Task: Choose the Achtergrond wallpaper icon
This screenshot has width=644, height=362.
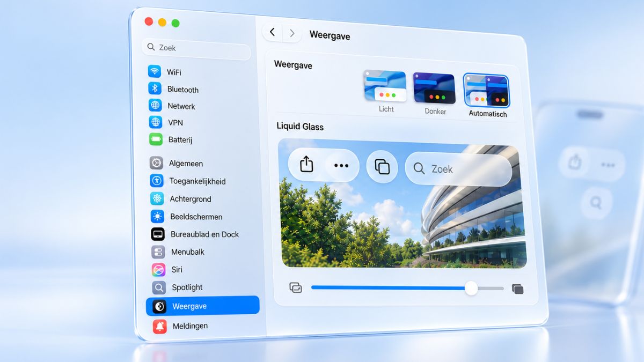Action: coord(157,198)
